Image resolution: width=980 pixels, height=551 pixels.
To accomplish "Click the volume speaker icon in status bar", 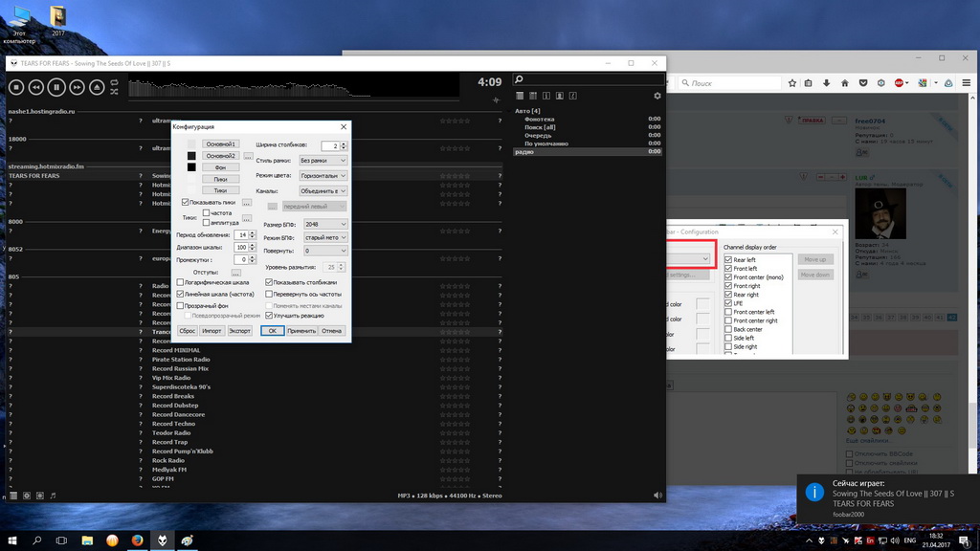I will tap(657, 496).
